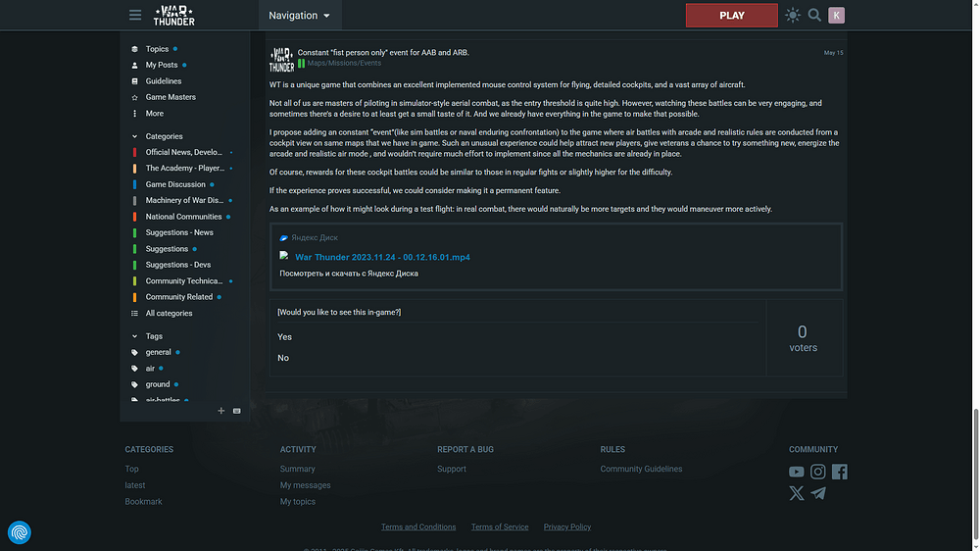The height and width of the screenshot is (551, 980).
Task: Open Official News category
Action: (x=184, y=152)
